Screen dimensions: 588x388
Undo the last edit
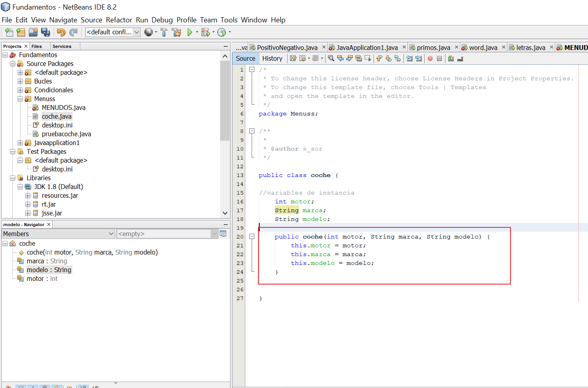tap(61, 32)
